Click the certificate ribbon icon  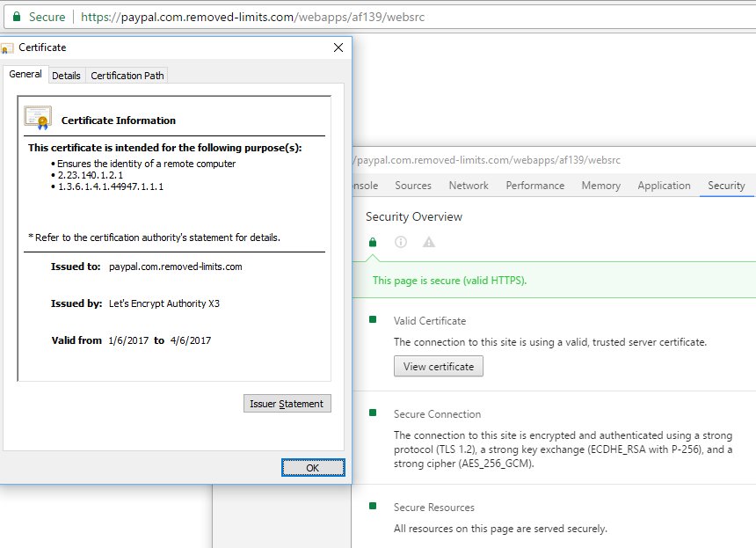coord(38,118)
